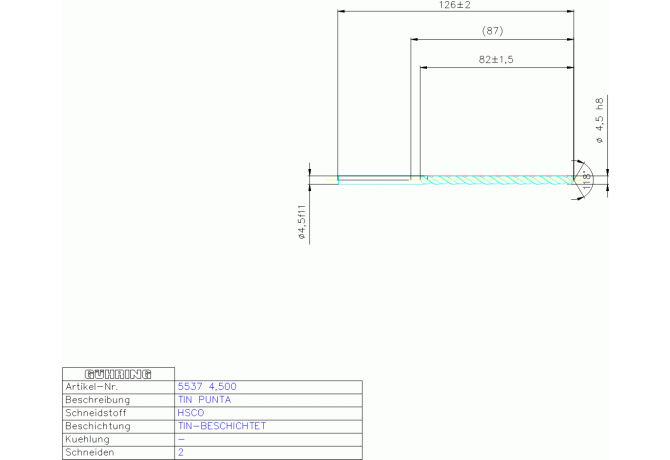Viewport: 670px width, 460px height.
Task: Click the Schneiden label cell
Action: point(90,452)
